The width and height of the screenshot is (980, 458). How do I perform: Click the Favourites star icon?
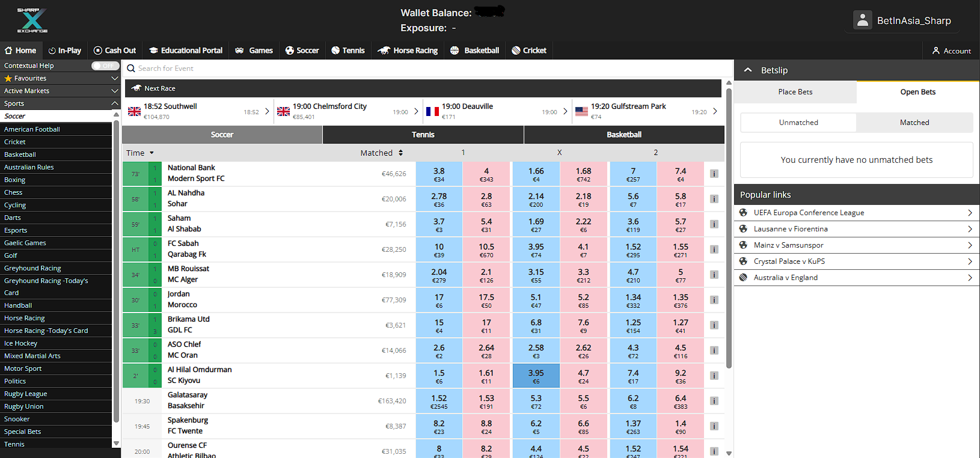[x=8, y=79]
